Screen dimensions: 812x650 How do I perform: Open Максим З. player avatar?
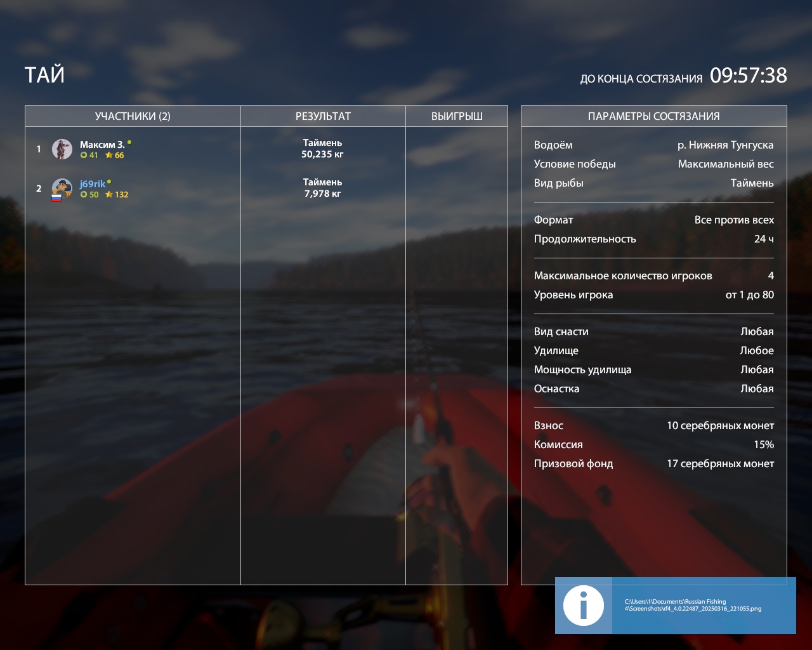click(62, 149)
